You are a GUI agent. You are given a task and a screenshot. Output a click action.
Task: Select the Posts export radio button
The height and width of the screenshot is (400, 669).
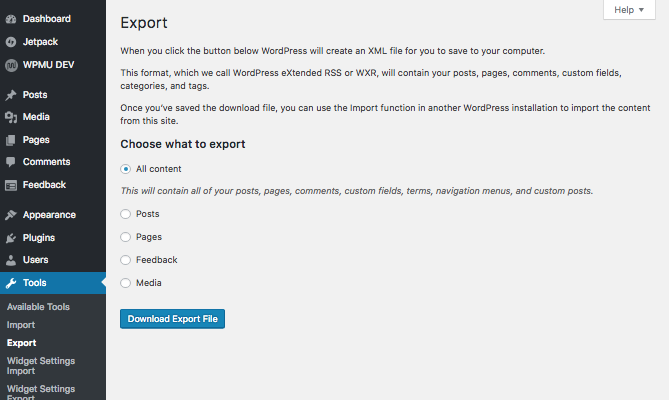(125, 214)
